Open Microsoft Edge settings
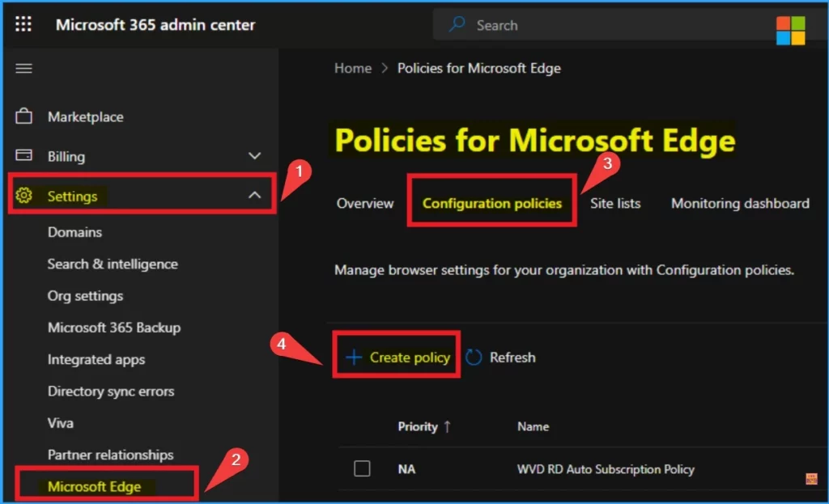Viewport: 829px width, 504px height. 94,486
